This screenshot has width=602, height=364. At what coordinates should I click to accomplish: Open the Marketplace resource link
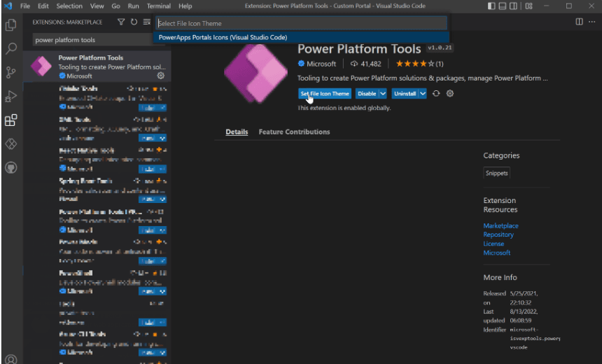[500, 226]
